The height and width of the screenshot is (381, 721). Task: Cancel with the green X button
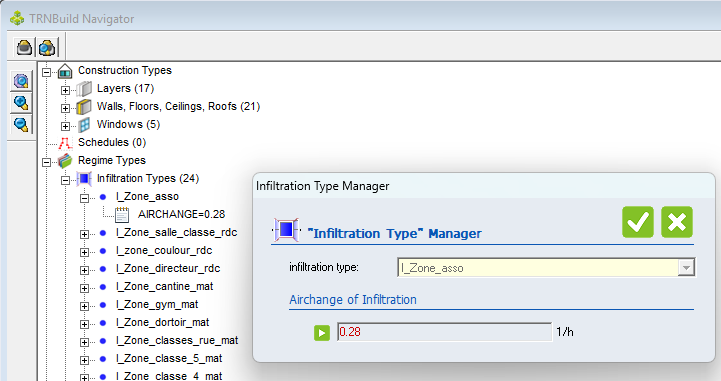[677, 222]
